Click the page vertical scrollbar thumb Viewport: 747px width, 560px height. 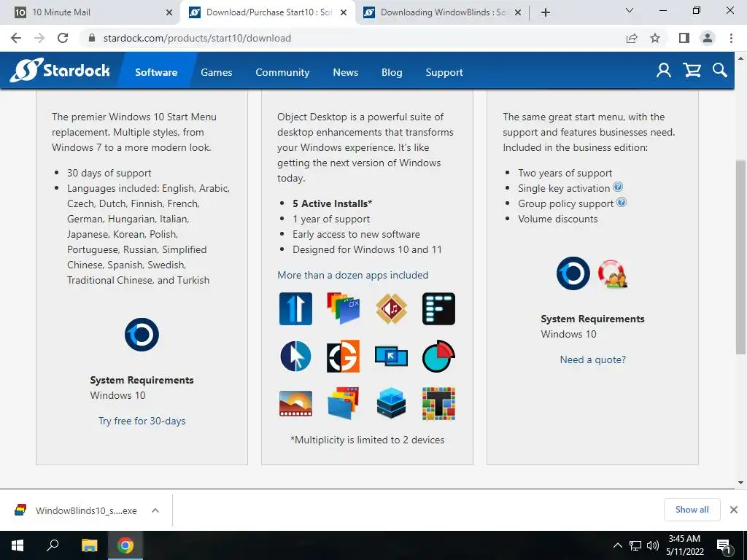click(740, 257)
